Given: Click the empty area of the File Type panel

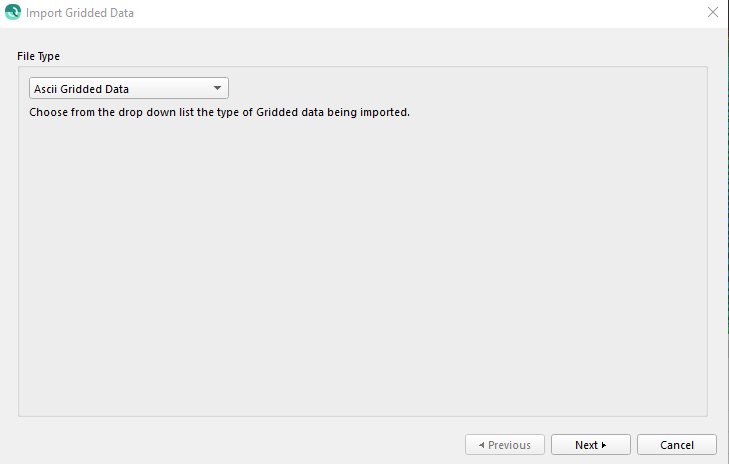Looking at the screenshot, I should [360, 270].
